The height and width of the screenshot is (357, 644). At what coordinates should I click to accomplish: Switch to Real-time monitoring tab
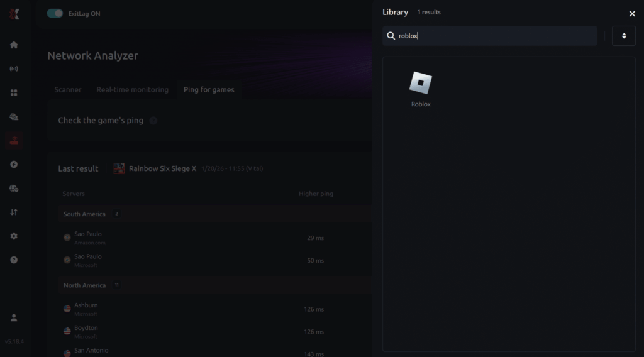pos(132,90)
